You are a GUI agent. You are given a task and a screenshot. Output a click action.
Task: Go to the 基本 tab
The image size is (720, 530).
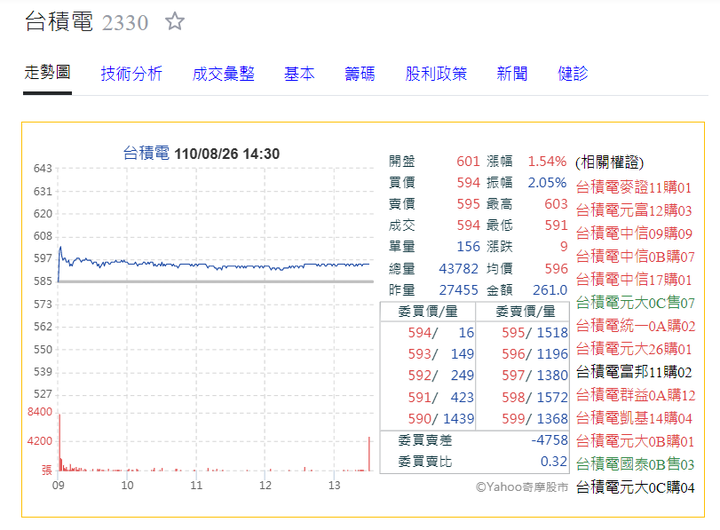(299, 73)
